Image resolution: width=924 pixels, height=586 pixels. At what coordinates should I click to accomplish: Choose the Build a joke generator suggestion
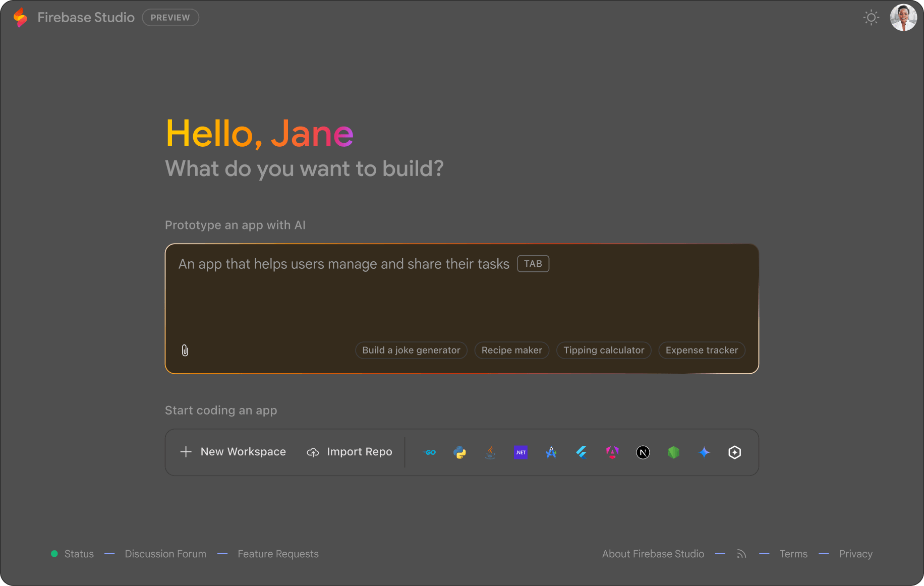[411, 350]
